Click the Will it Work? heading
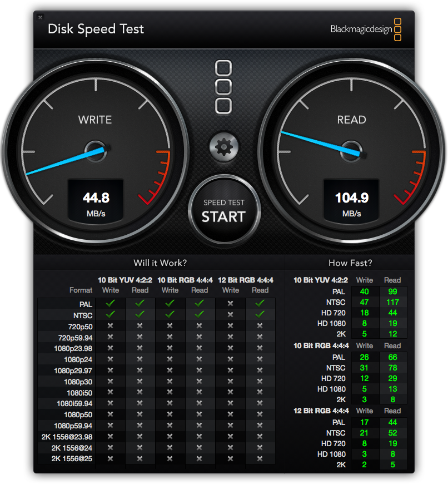 (160, 263)
